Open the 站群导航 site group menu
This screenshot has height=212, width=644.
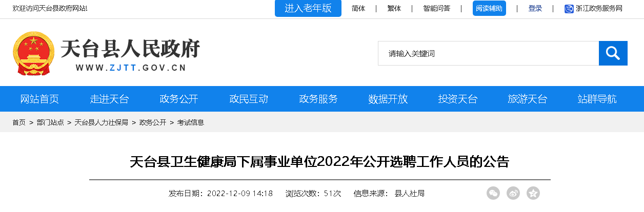click(x=597, y=99)
